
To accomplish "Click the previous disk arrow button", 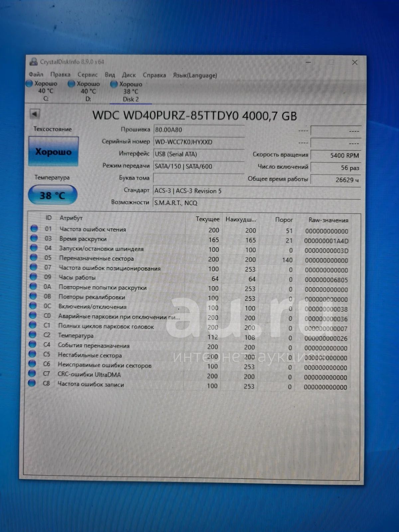I will pyautogui.click(x=35, y=114).
